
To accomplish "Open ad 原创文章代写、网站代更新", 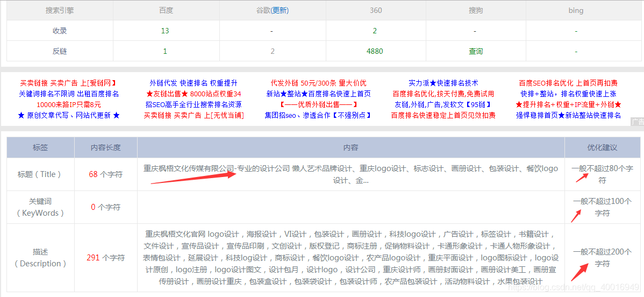I will [69, 115].
